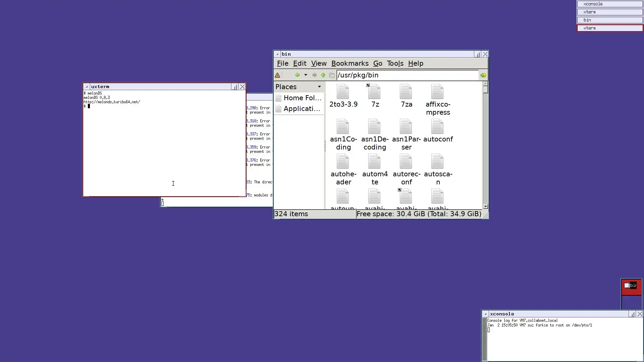The height and width of the screenshot is (362, 644).
Task: Open the Bookmarks menu
Action: click(350, 63)
